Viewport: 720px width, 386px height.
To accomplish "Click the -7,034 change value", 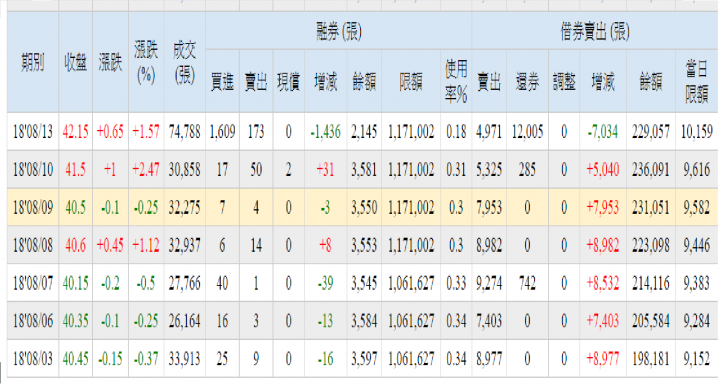I will (603, 132).
